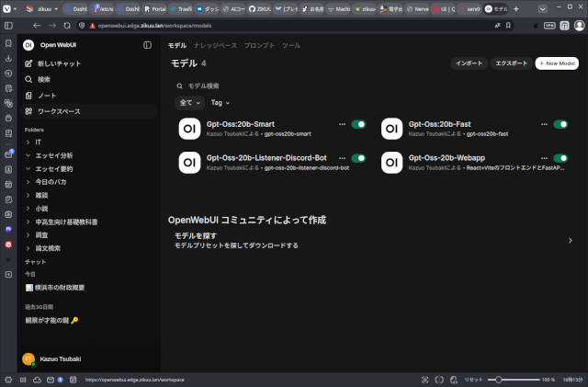Click the bookmark icon in address bar
The image size is (588, 387).
click(x=509, y=26)
